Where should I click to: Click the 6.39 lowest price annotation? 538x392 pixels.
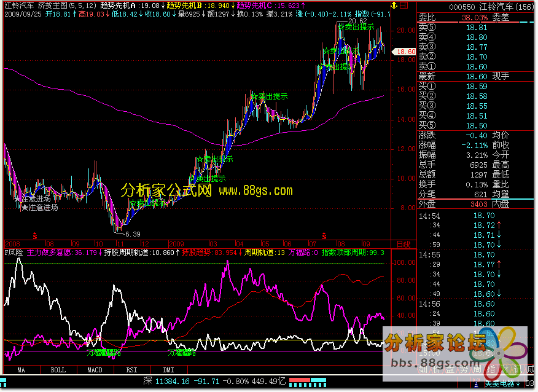133,234
